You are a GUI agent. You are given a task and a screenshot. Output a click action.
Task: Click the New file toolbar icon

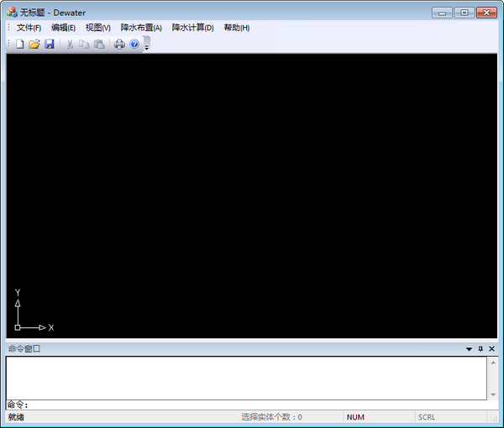tap(19, 44)
